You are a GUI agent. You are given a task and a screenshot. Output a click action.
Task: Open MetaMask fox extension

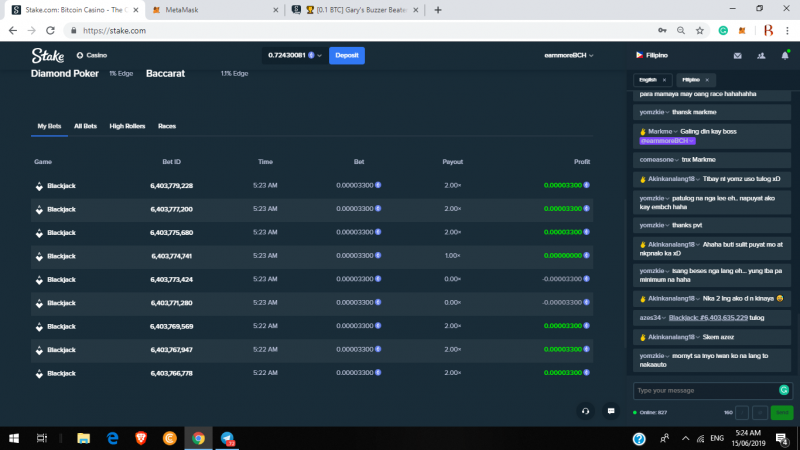[742, 31]
